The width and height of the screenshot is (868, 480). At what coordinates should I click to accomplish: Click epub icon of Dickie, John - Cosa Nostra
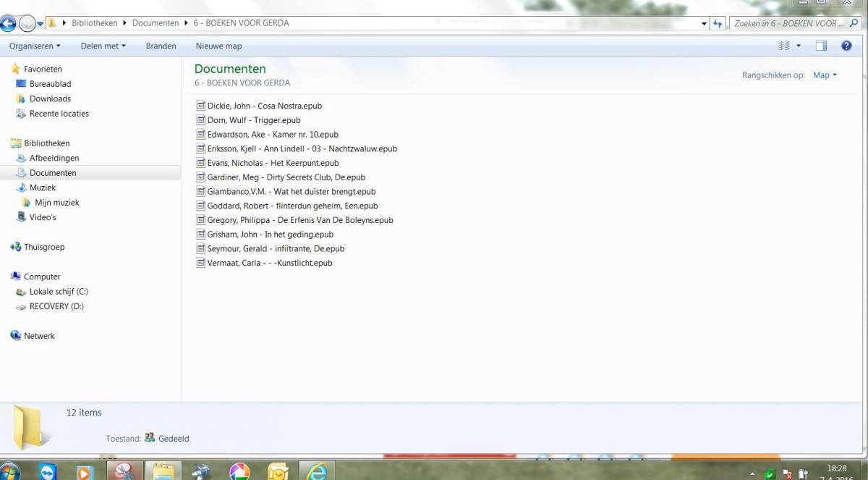tap(201, 106)
